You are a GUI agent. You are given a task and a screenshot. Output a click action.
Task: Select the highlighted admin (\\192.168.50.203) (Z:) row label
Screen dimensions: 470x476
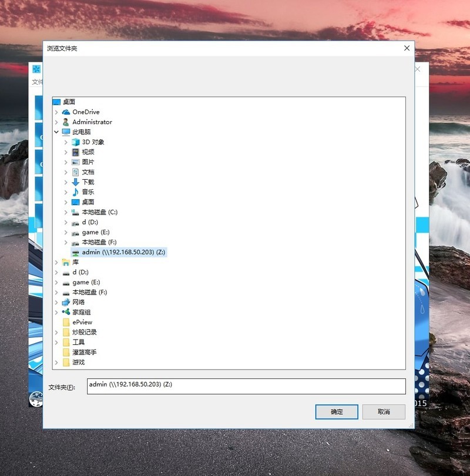(123, 252)
